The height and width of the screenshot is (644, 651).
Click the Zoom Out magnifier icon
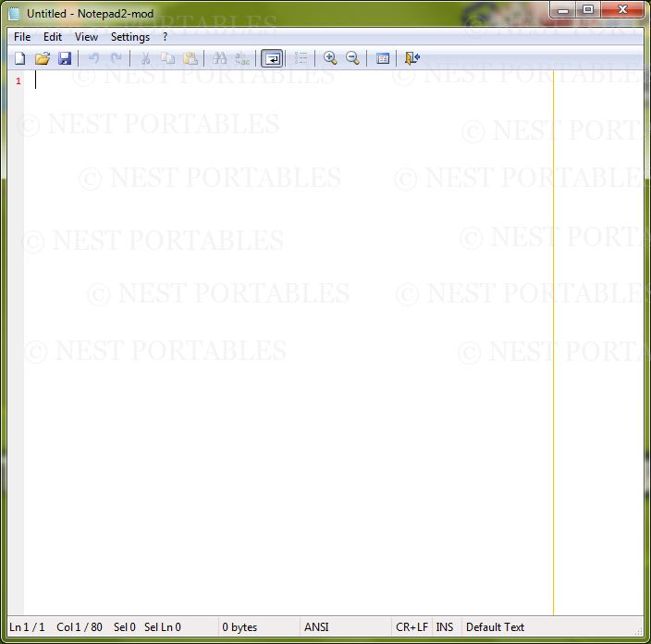352,58
